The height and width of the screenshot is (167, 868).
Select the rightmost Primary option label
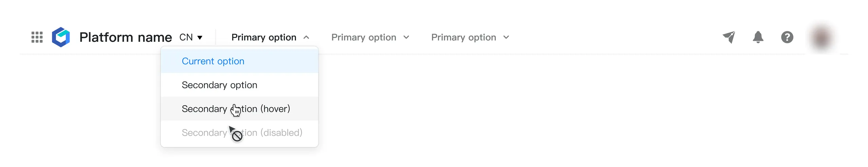tap(464, 37)
